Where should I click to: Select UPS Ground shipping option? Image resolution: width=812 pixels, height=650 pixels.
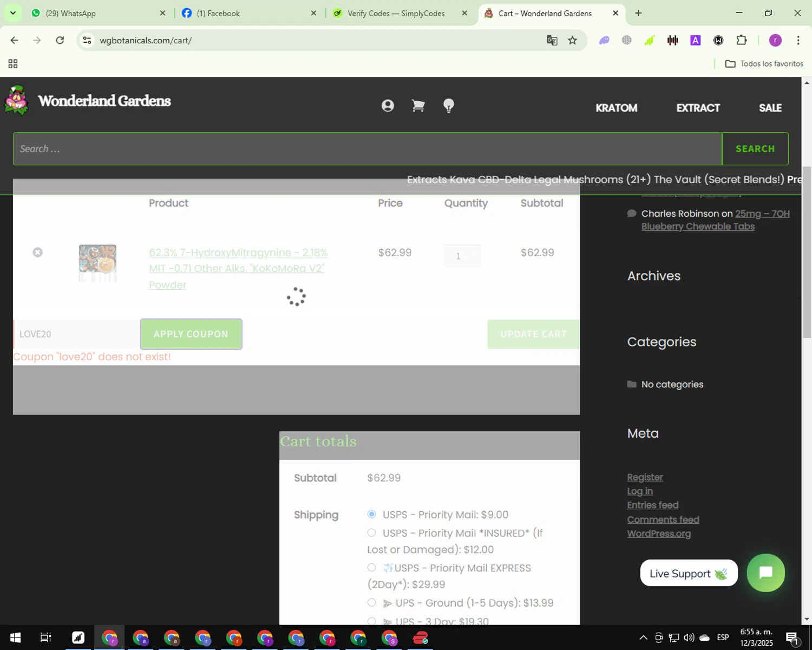pyautogui.click(x=371, y=602)
